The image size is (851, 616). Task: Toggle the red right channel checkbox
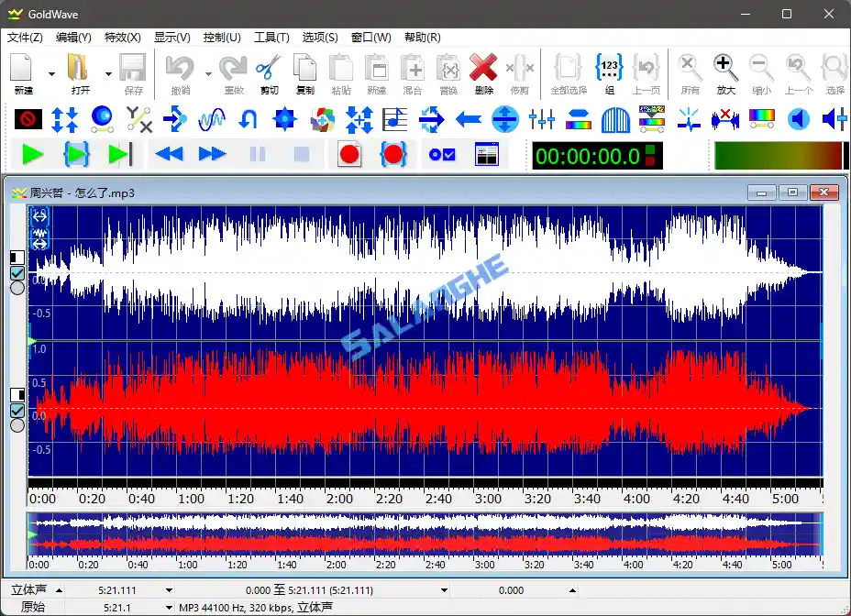click(x=17, y=410)
